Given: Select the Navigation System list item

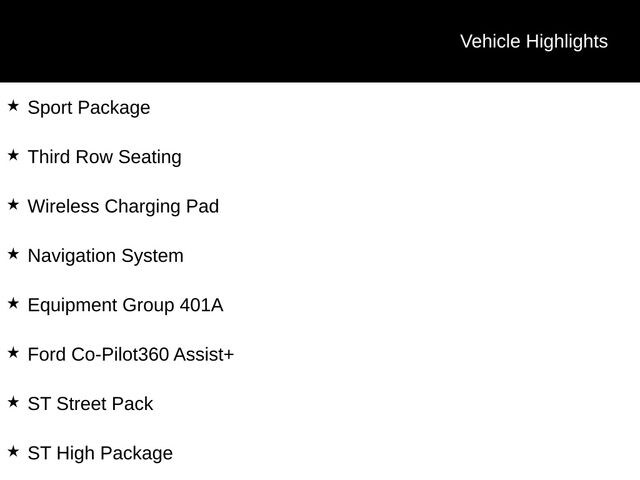Looking at the screenshot, I should pyautogui.click(x=105, y=256).
